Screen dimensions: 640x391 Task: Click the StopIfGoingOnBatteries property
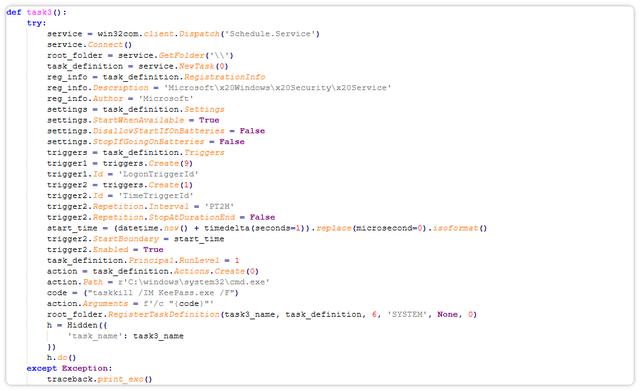148,142
